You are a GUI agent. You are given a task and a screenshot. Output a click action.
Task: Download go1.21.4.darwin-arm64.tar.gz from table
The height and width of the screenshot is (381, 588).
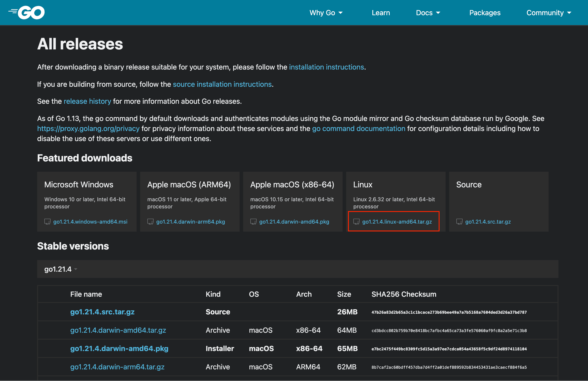click(117, 367)
